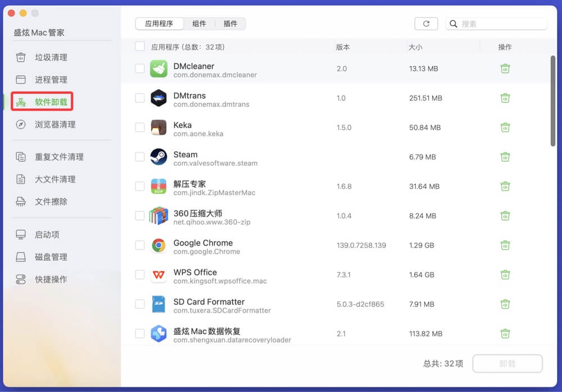Click the trash icon beside Google Chrome
The image size is (562, 392).
click(505, 245)
